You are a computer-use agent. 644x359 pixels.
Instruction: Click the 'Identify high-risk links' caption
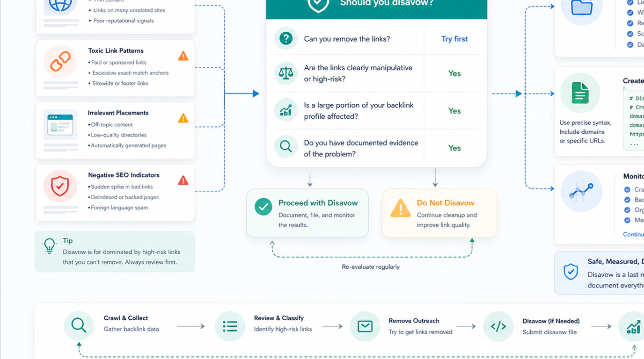(x=283, y=329)
